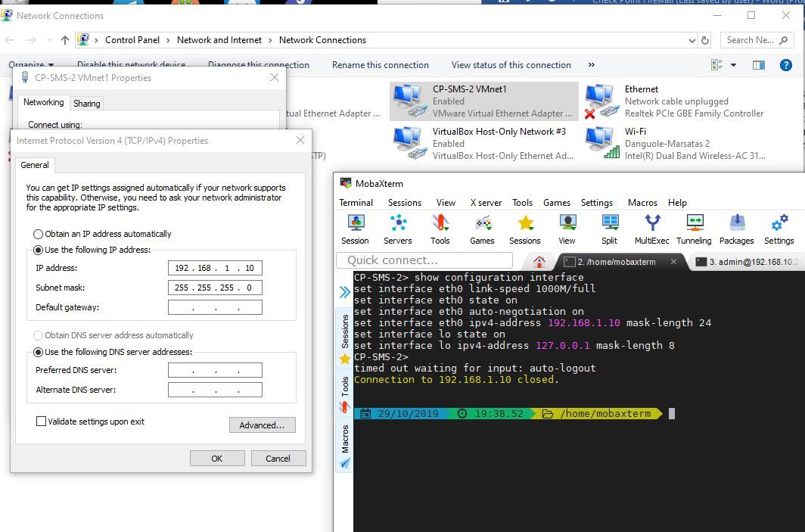Open Help icon in Network Connections
Image resolution: width=805 pixels, height=532 pixels.
pos(785,65)
